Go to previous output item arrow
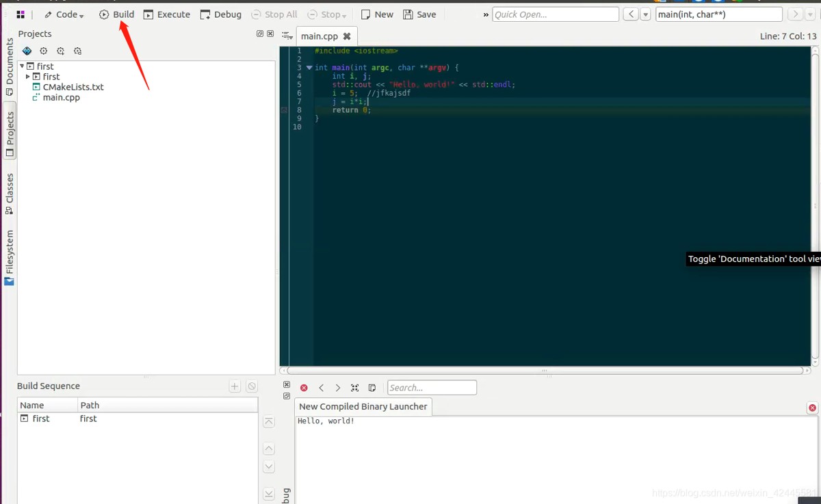 click(321, 388)
